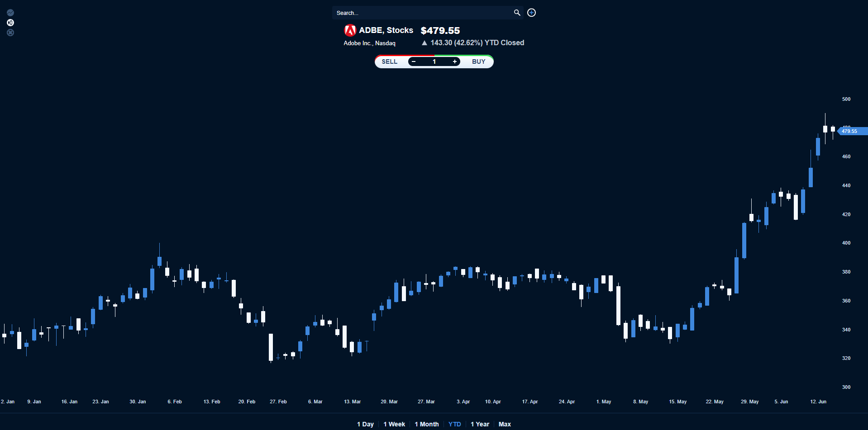Switch to line chart view
Screen dimensions: 868x430
point(10,13)
